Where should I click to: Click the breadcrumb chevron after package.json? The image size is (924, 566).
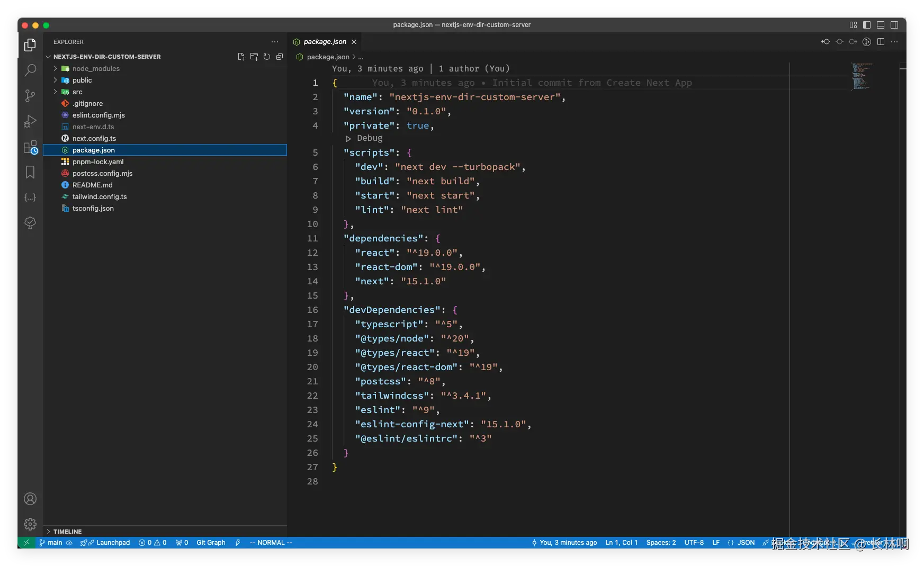point(354,57)
